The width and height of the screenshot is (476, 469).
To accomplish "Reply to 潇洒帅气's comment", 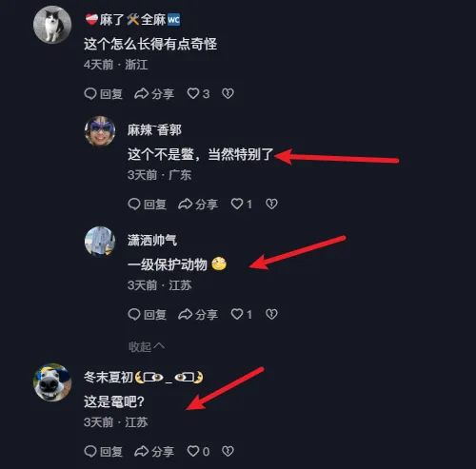I will click(147, 315).
